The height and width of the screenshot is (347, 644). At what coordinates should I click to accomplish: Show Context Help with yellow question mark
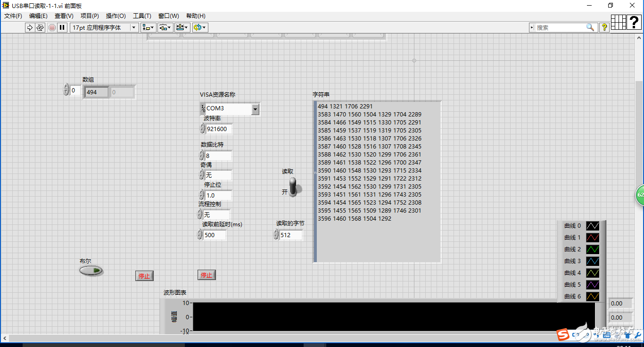604,28
